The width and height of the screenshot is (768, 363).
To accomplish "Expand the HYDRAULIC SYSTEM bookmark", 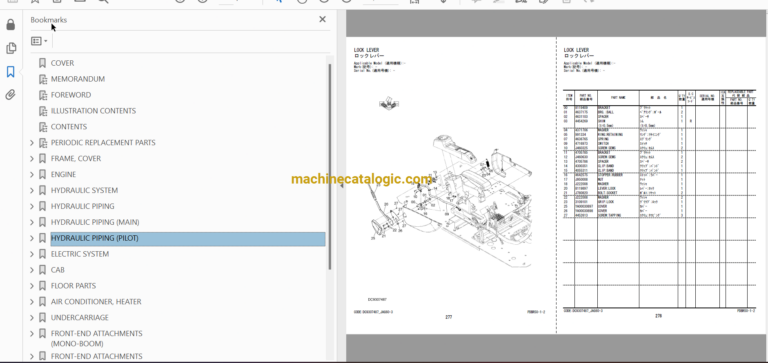I will pyautogui.click(x=32, y=191).
